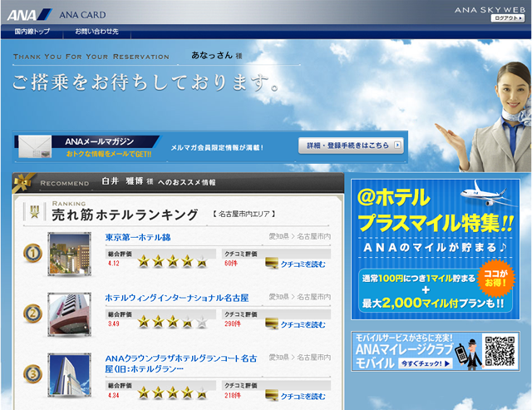Read クチコミ for 東京第一ホテル錦
This screenshot has height=410, width=532.
[303, 264]
